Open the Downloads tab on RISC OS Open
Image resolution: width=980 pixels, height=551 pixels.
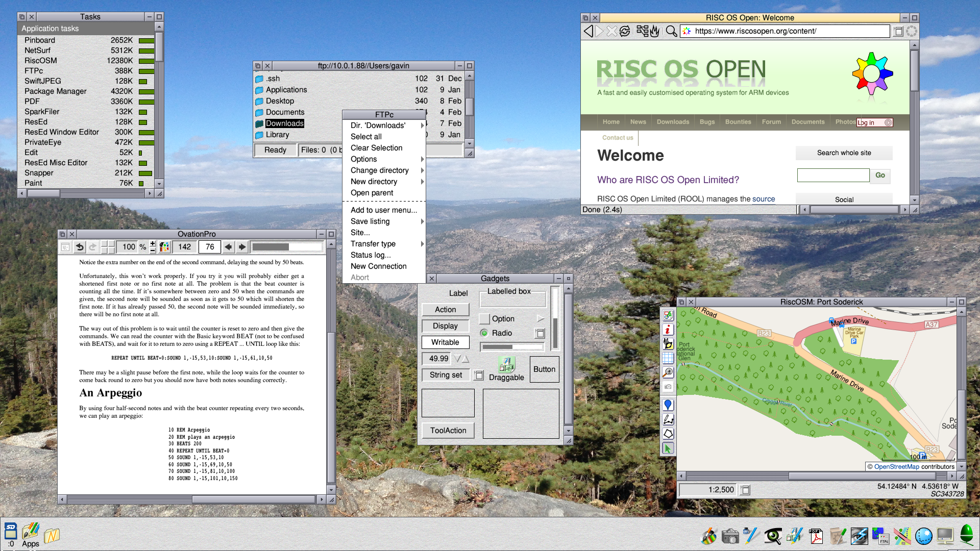pos(673,122)
